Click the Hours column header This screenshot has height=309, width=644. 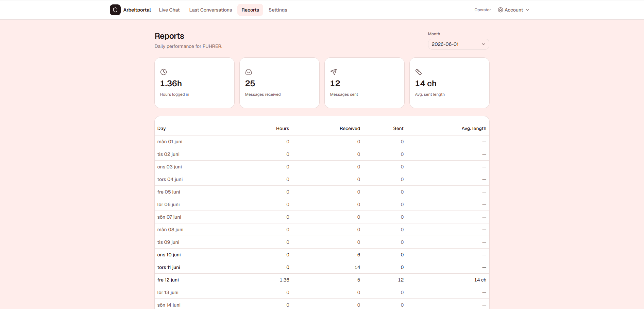[283, 128]
